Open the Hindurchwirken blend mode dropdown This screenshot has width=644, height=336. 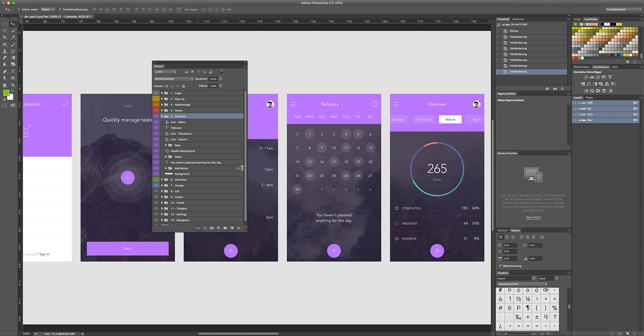[x=173, y=79]
